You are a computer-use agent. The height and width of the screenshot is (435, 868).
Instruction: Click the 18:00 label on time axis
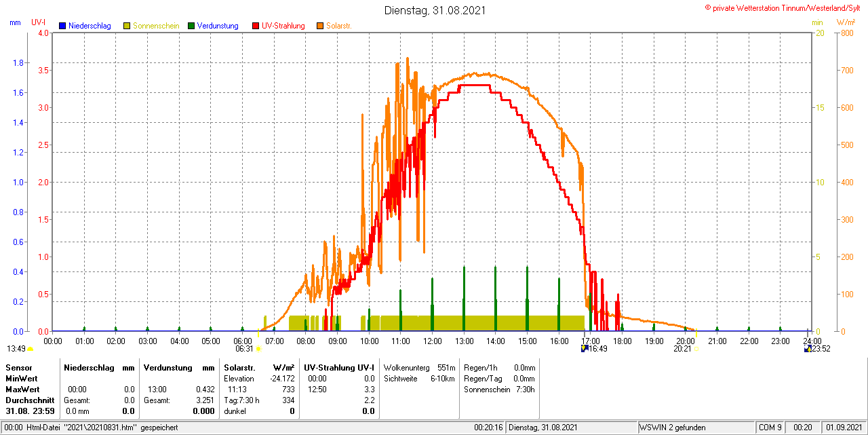pyautogui.click(x=622, y=341)
